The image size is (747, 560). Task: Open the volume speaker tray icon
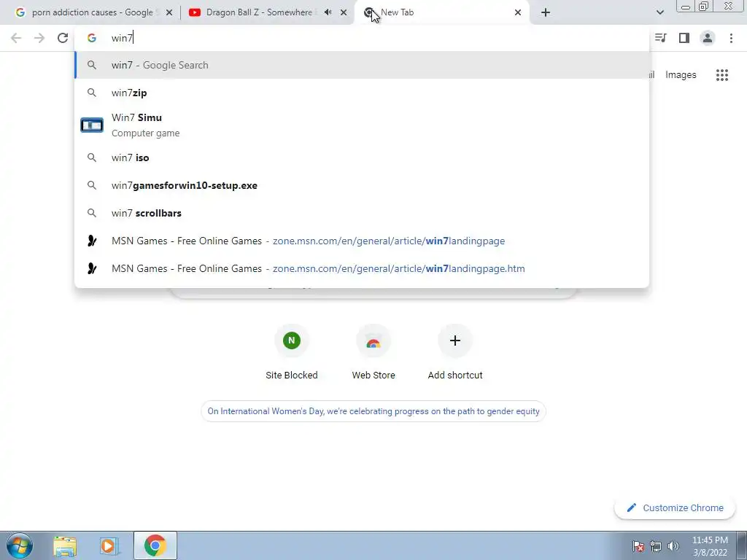(673, 546)
